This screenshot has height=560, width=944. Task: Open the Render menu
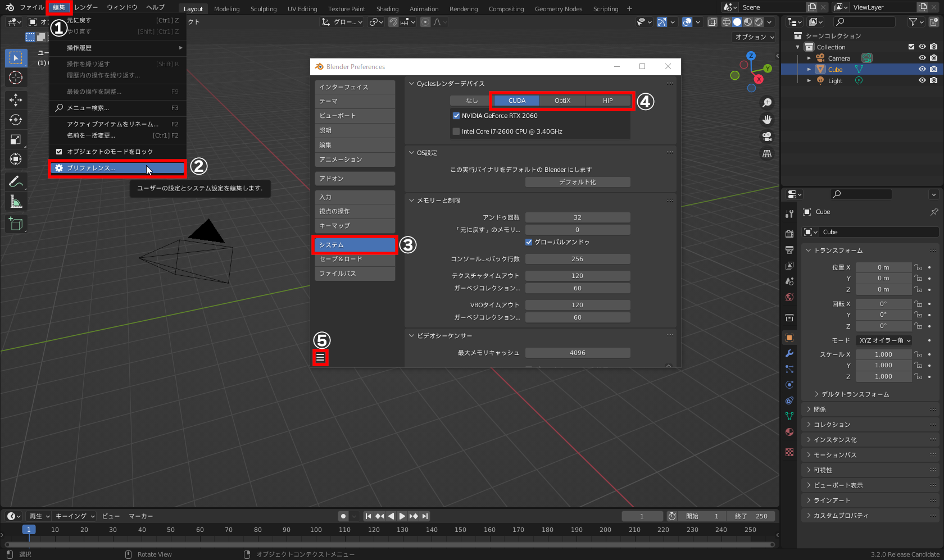coord(86,7)
